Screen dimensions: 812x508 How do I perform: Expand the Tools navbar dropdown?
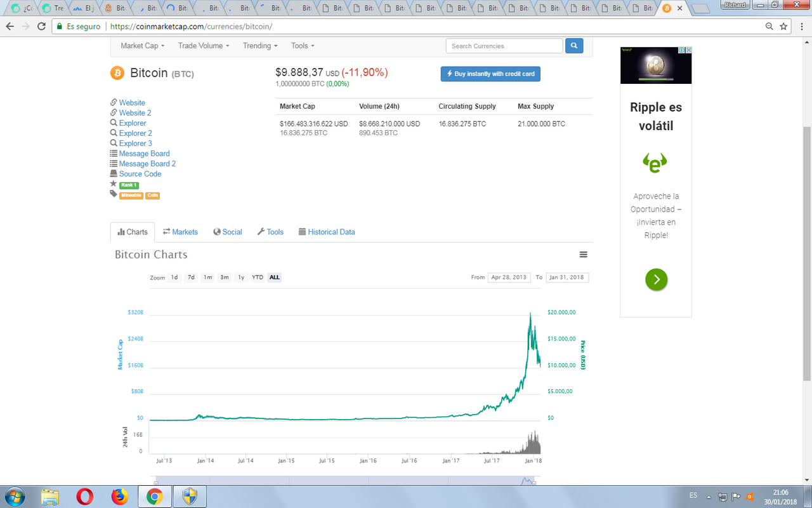pyautogui.click(x=303, y=46)
